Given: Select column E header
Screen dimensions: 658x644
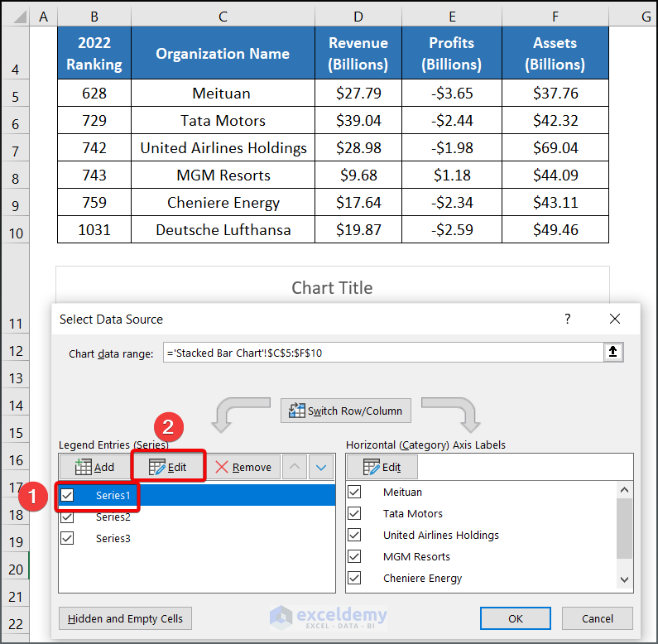Looking at the screenshot, I should (452, 17).
